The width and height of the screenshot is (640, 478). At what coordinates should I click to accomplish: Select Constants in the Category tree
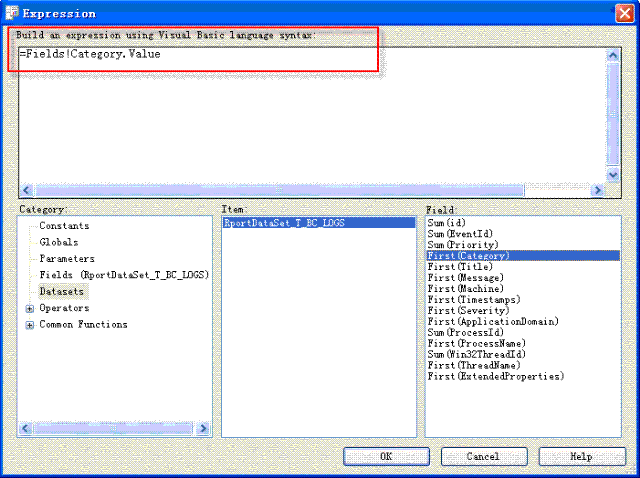(x=64, y=226)
